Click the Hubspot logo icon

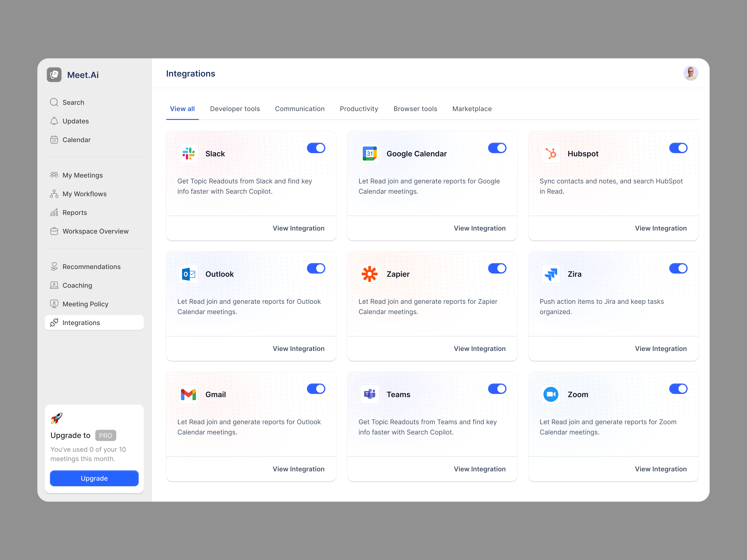pos(551,154)
